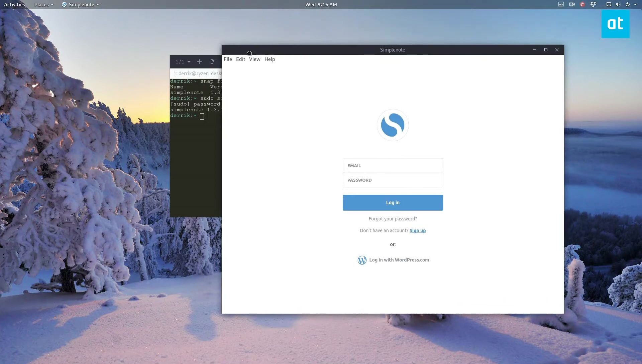The width and height of the screenshot is (642, 364).
Task: Click the 'simplenote 1.3' text in terminal
Action: click(195, 93)
